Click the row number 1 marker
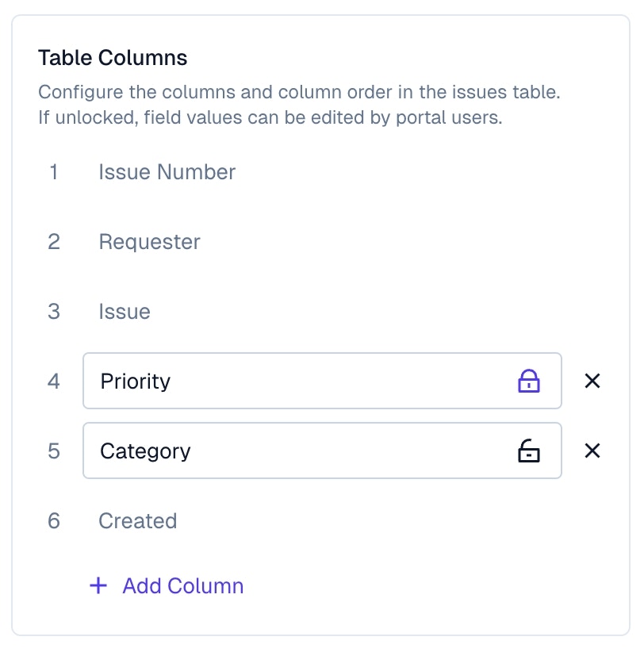The image size is (644, 652). (x=54, y=172)
